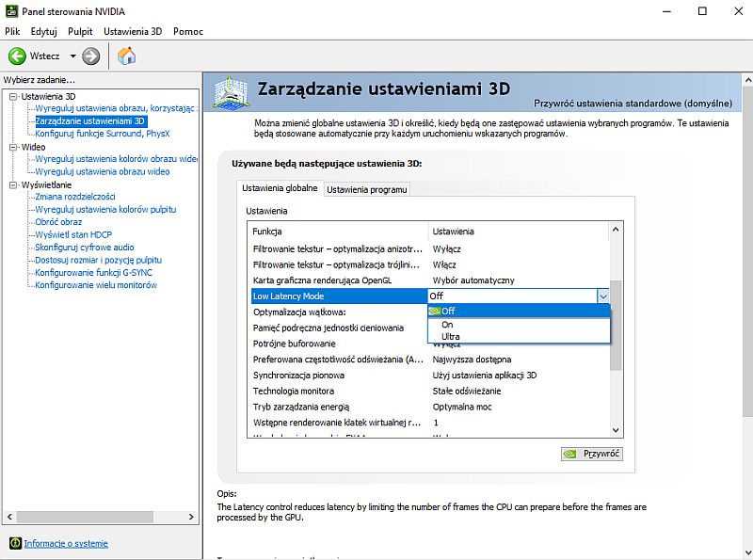Open the Pomoc menu

click(188, 32)
